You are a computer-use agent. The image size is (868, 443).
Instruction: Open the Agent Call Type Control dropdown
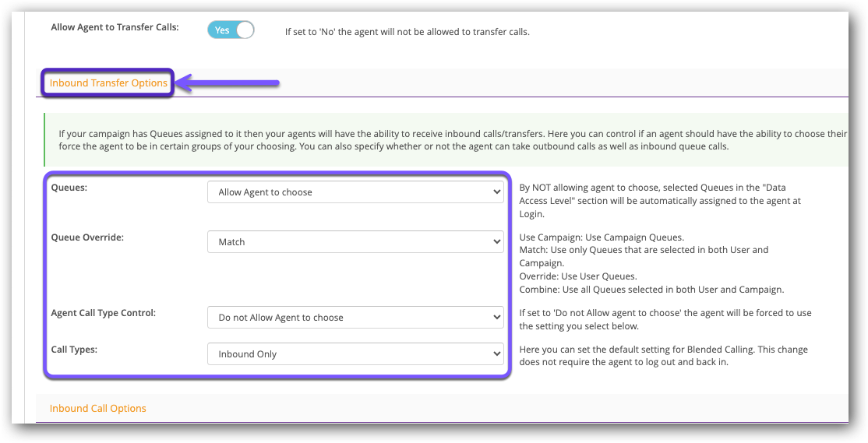click(355, 318)
